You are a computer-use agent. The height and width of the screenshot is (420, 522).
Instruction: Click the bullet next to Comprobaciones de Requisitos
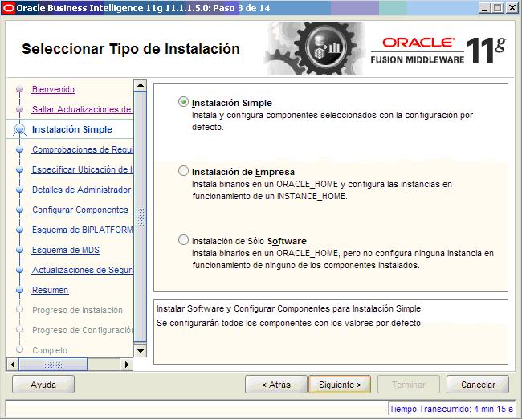pos(19,149)
